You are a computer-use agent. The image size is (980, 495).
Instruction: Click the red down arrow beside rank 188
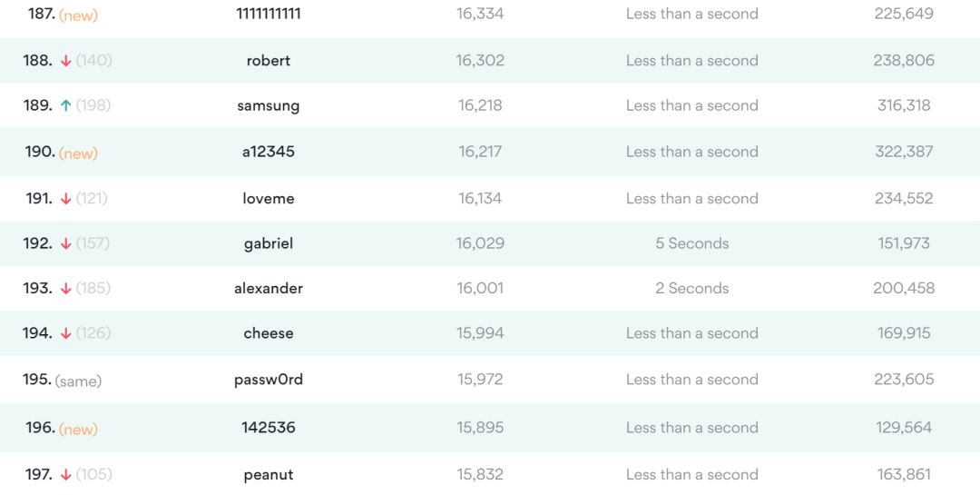pos(65,61)
